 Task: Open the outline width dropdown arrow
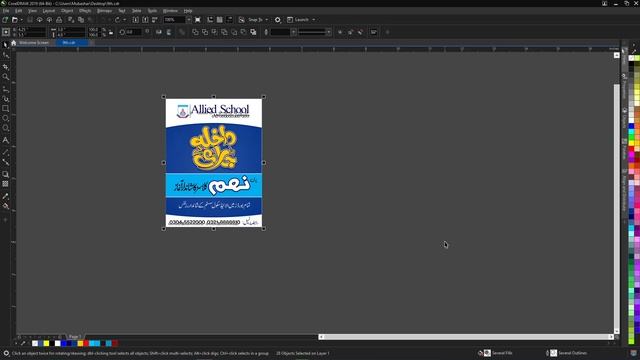click(293, 32)
